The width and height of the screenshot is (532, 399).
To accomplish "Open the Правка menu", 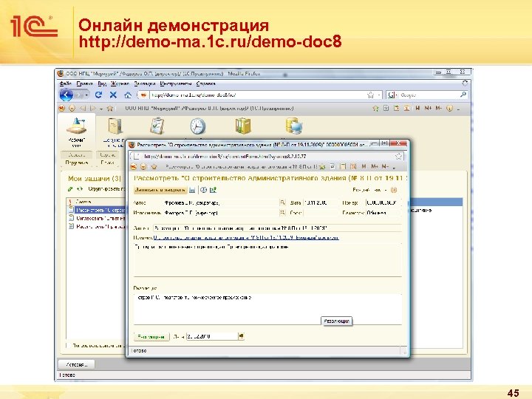I will [84, 83].
